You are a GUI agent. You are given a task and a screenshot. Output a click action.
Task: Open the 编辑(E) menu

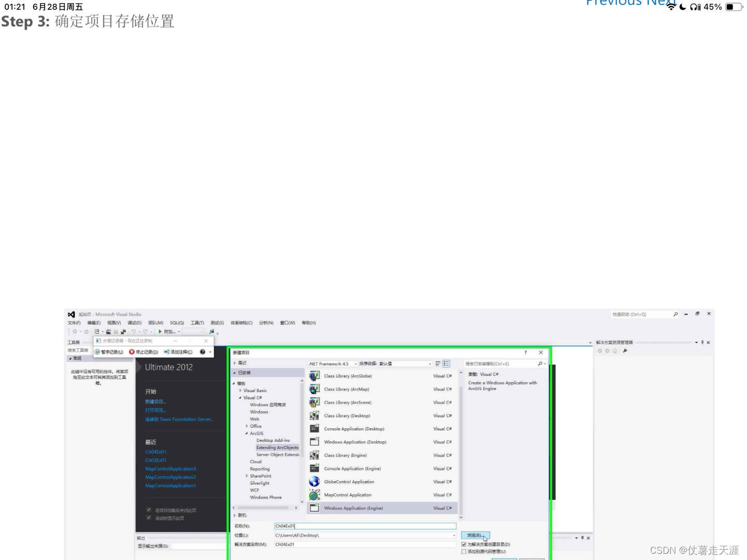pyautogui.click(x=94, y=323)
